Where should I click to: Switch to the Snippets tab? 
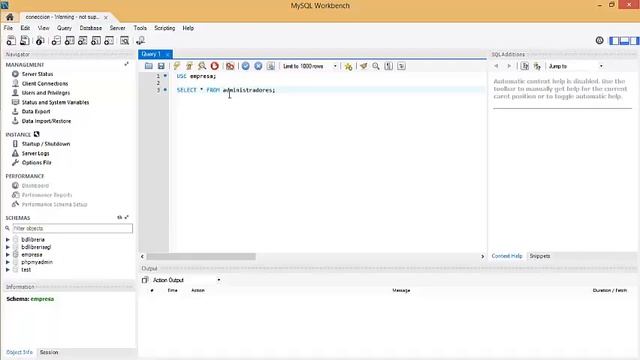(540, 256)
